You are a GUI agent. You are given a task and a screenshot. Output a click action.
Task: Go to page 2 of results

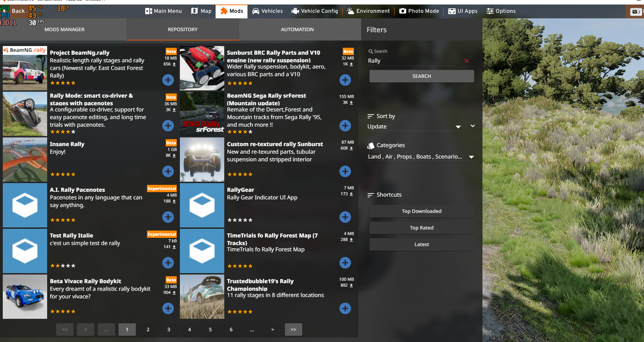148,330
